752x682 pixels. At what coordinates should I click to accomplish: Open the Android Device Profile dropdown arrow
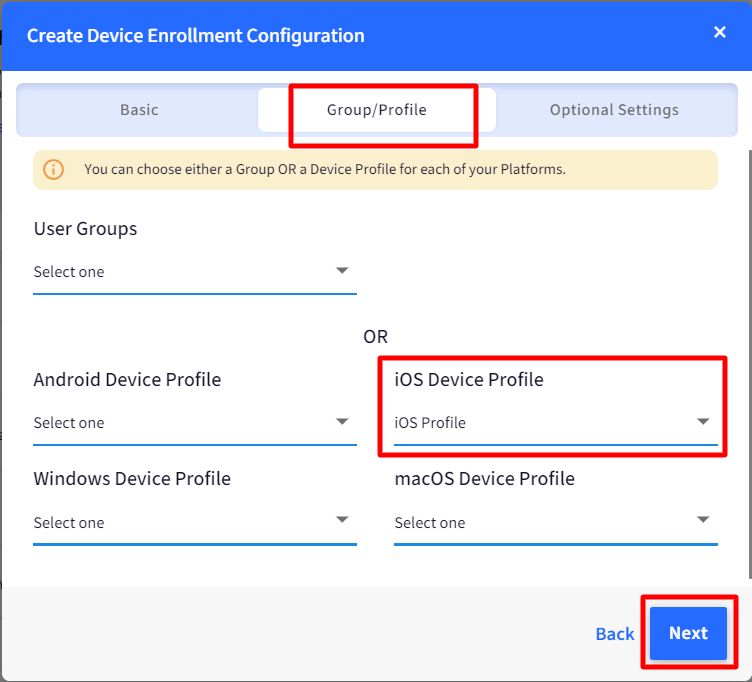[x=342, y=422]
